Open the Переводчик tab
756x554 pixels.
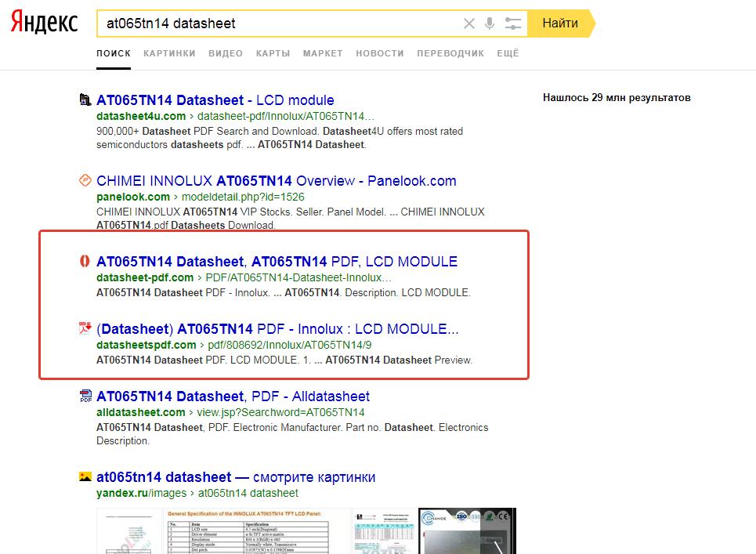450,53
